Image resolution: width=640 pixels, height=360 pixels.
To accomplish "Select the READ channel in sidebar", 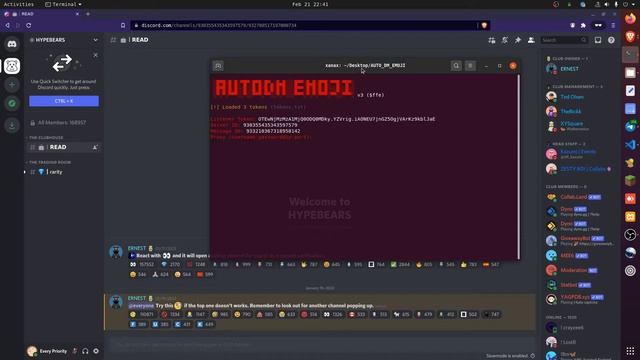I will (63, 147).
